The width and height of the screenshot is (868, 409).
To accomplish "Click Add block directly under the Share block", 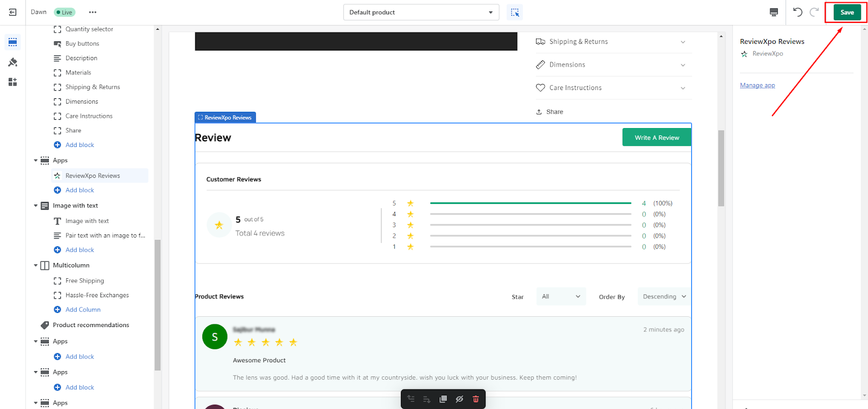I will [x=79, y=145].
